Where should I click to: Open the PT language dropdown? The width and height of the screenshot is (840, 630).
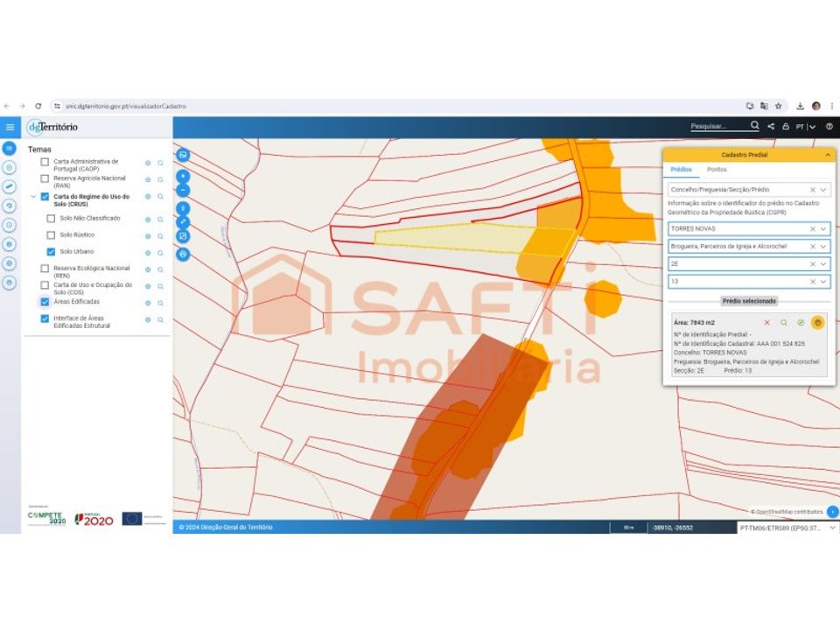click(805, 127)
